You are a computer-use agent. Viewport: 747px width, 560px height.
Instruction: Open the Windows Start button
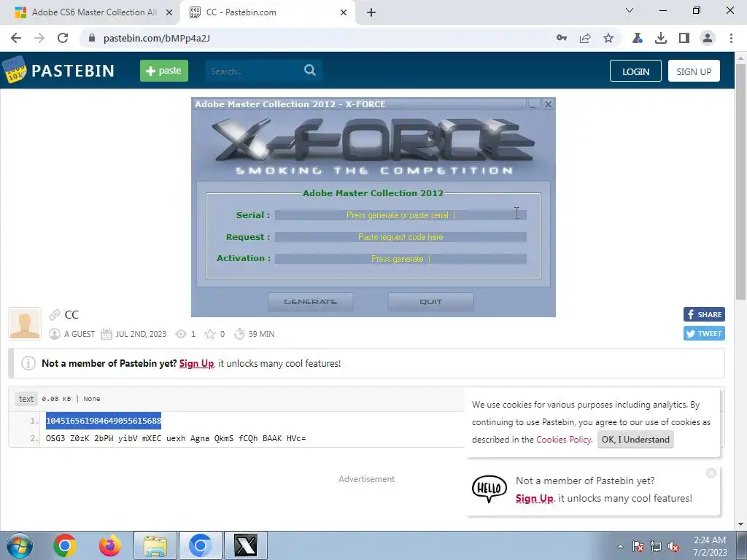pyautogui.click(x=19, y=545)
